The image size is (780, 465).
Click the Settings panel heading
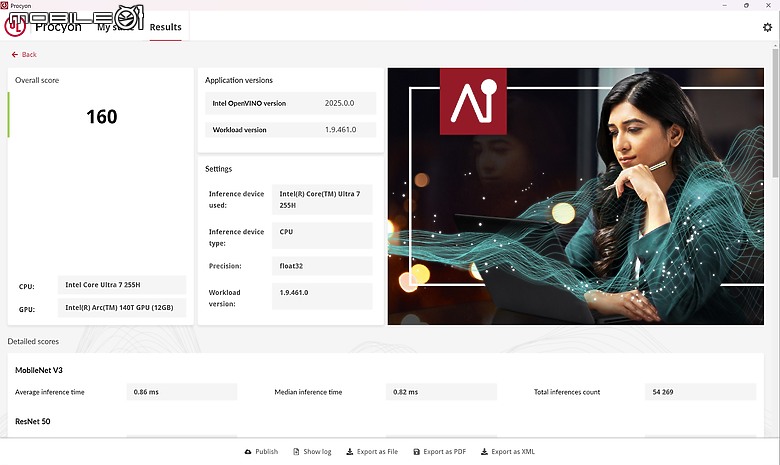[218, 169]
